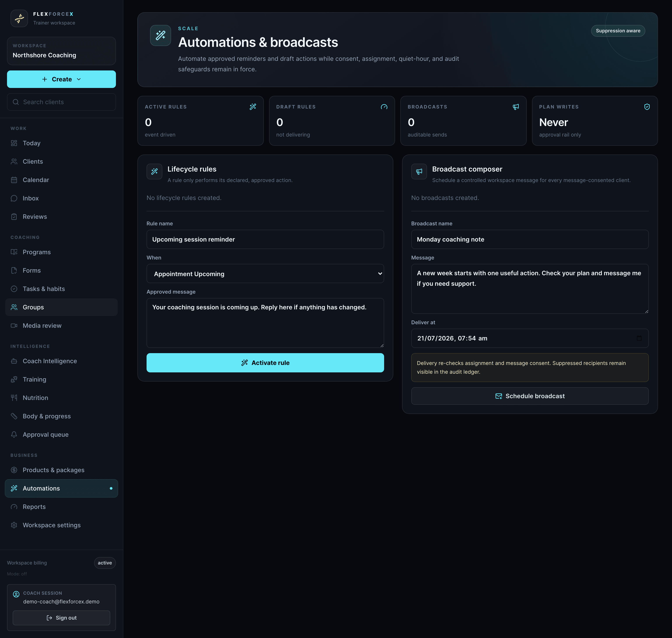
Task: Click the Broadcast name input field
Action: coord(530,239)
